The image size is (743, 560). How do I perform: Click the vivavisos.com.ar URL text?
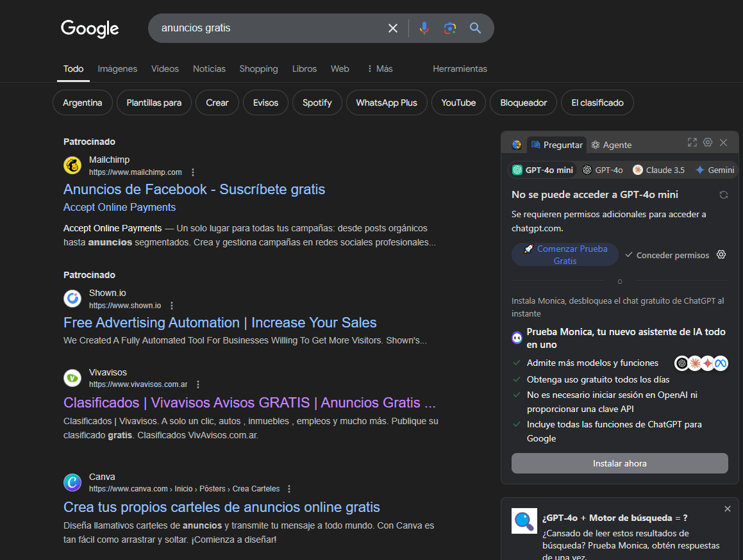pyautogui.click(x=138, y=384)
